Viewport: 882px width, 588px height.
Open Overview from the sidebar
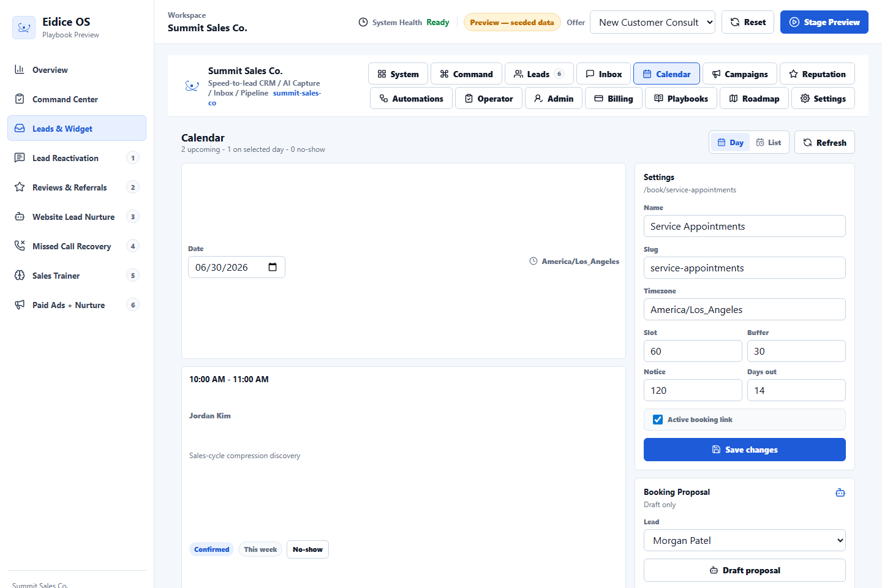click(77, 70)
